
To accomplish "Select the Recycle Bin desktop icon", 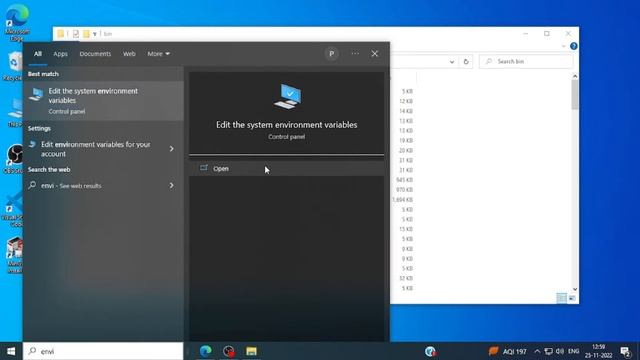I will coord(15,66).
